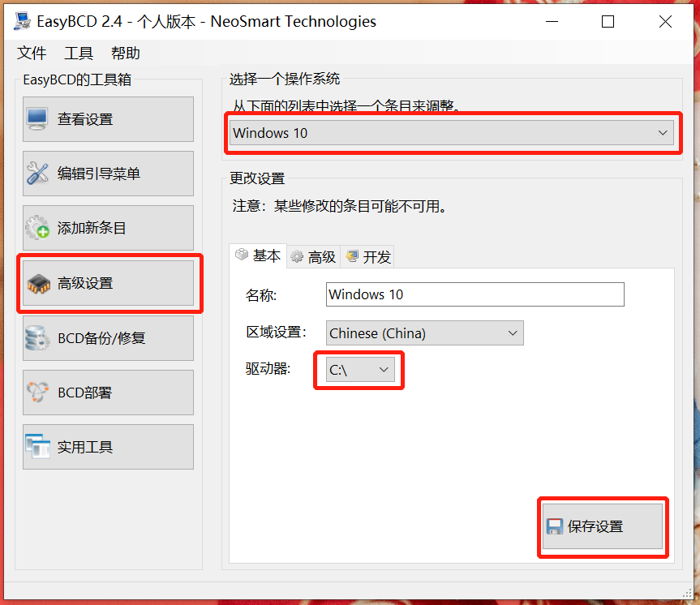
Task: Switch to the 开发 tab
Action: pyautogui.click(x=368, y=257)
